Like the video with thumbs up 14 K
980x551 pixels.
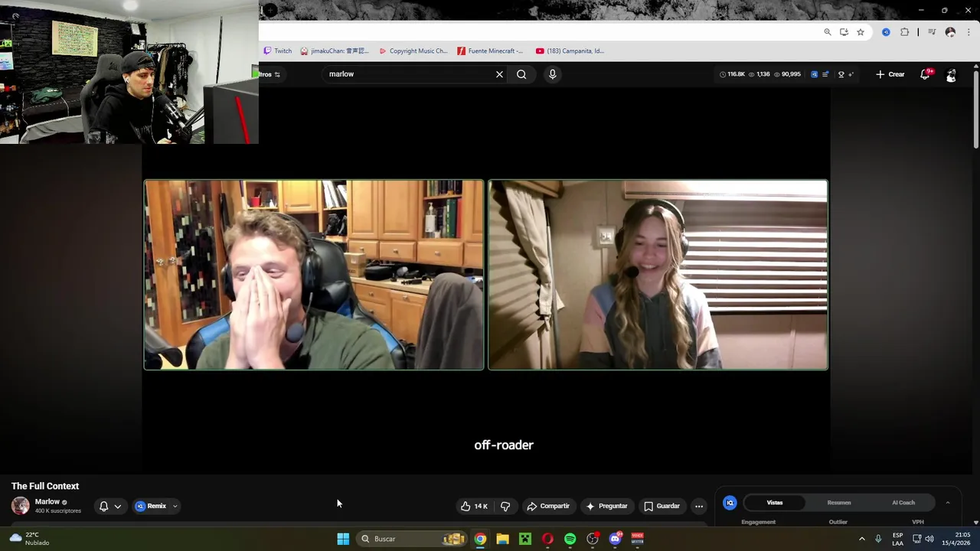coord(474,506)
